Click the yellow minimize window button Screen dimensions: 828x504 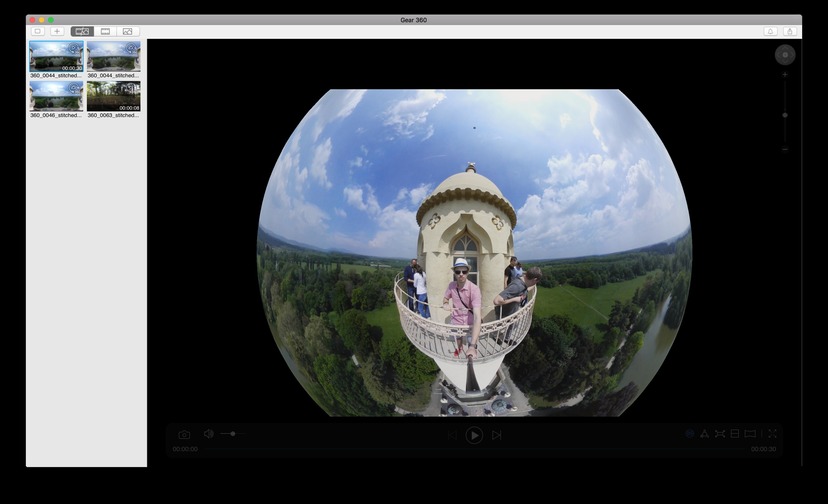(42, 20)
